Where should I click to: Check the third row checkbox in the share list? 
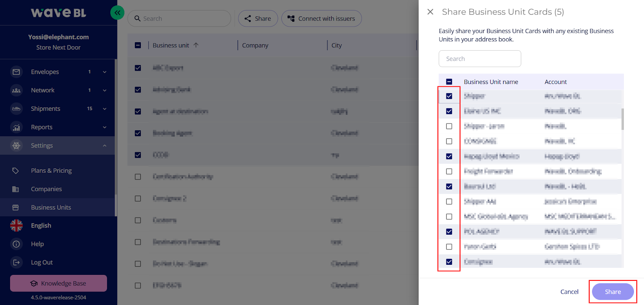click(x=449, y=126)
